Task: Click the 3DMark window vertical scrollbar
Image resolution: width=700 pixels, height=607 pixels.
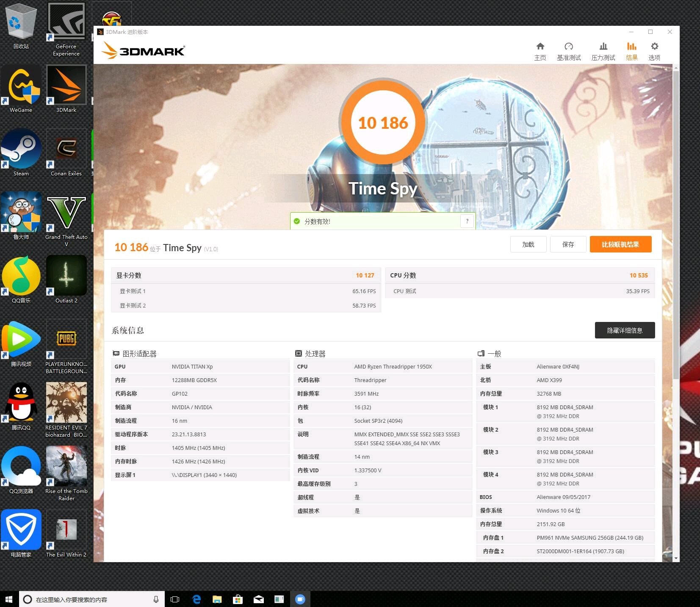Action: 676,225
